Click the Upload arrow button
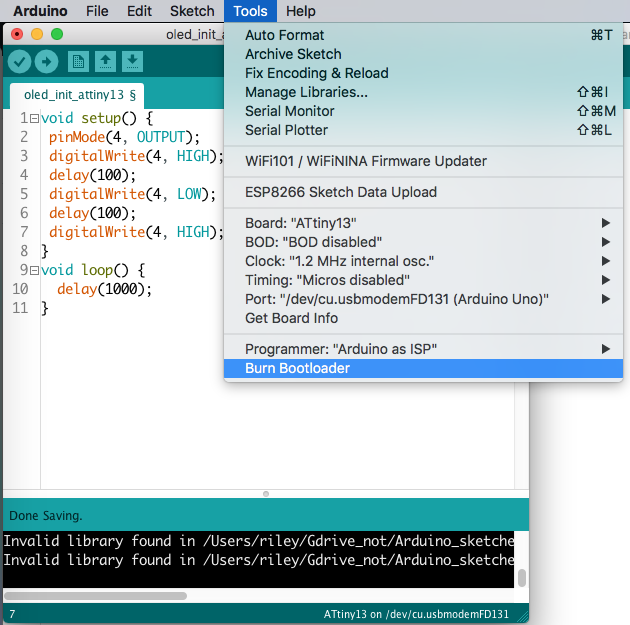The height and width of the screenshot is (625, 630). [46, 61]
